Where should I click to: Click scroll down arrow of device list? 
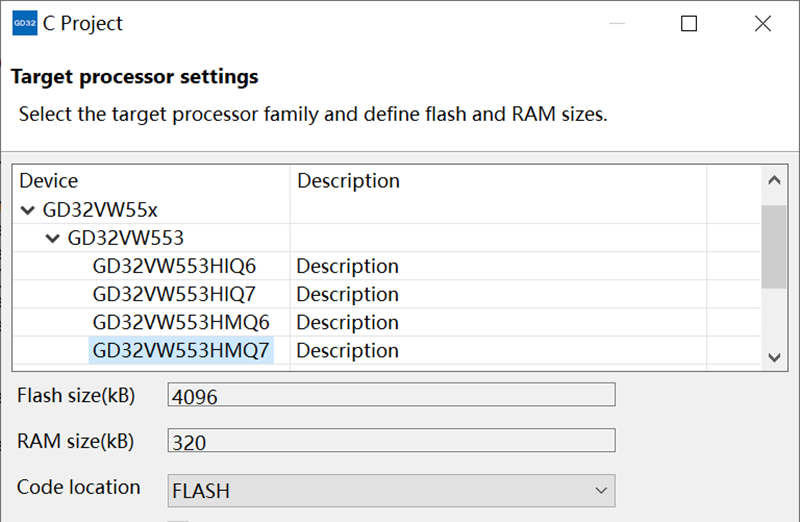point(774,358)
